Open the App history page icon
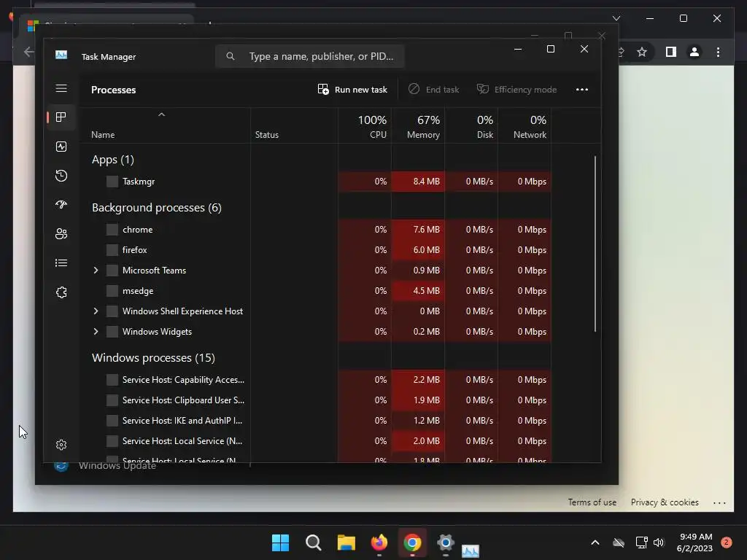This screenshot has width=747, height=560. coord(61,176)
